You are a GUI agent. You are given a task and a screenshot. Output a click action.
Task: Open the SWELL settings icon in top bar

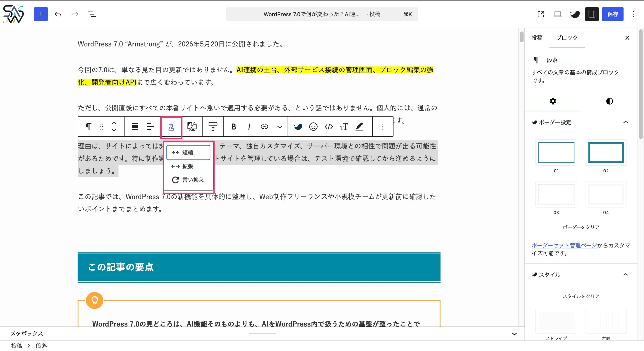point(575,14)
